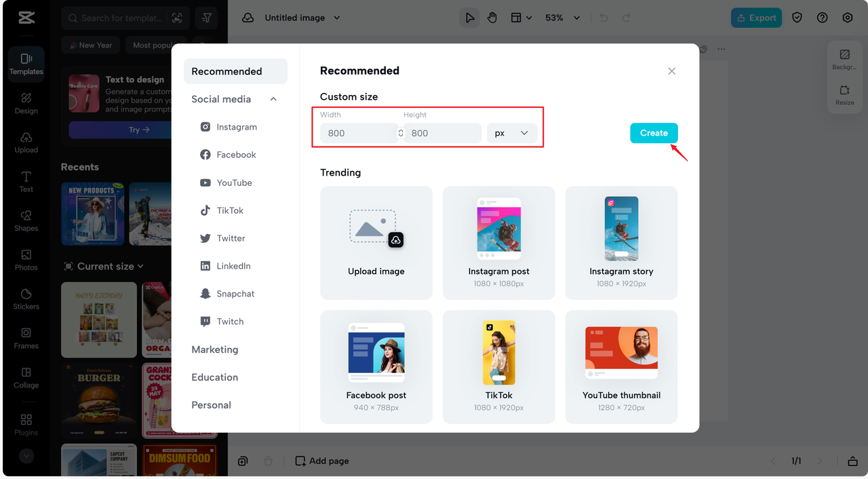Click the Width input field
This screenshot has height=479, width=868.
click(358, 133)
